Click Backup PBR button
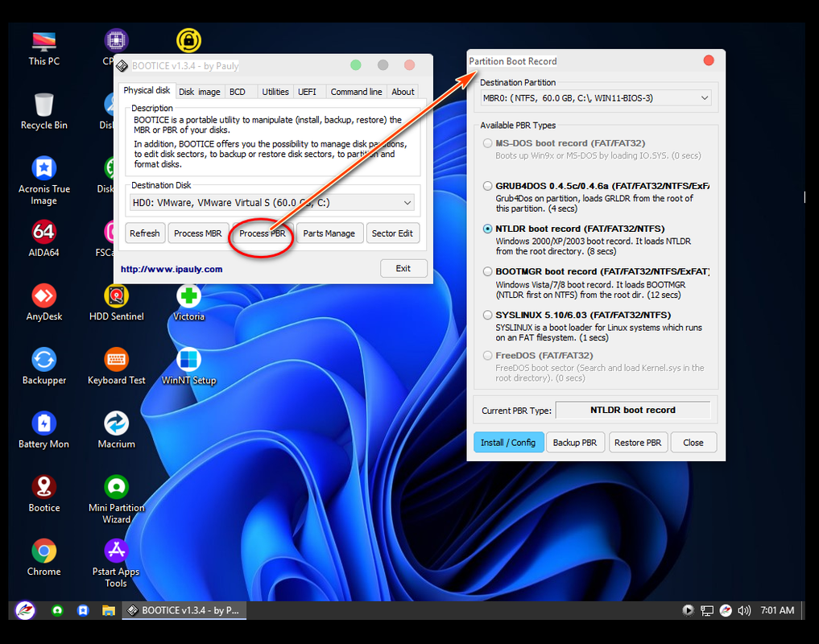Screen dimensions: 819x644 click(x=574, y=443)
